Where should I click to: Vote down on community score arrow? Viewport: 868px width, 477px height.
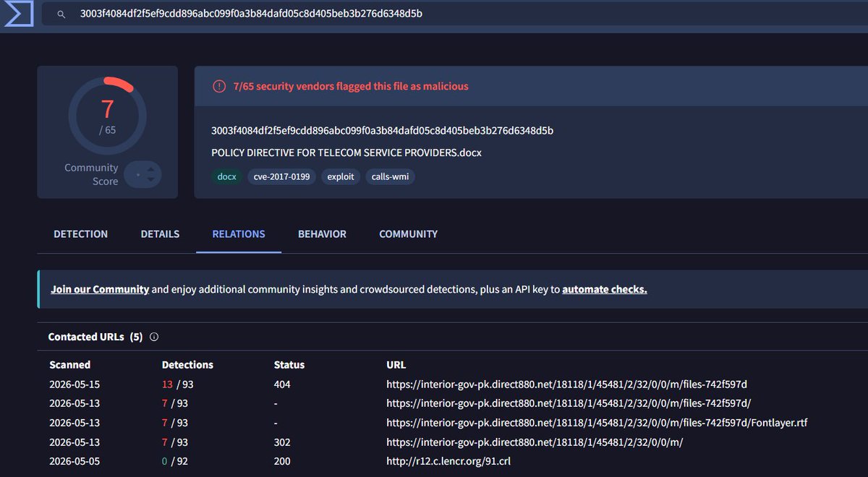tap(150, 179)
